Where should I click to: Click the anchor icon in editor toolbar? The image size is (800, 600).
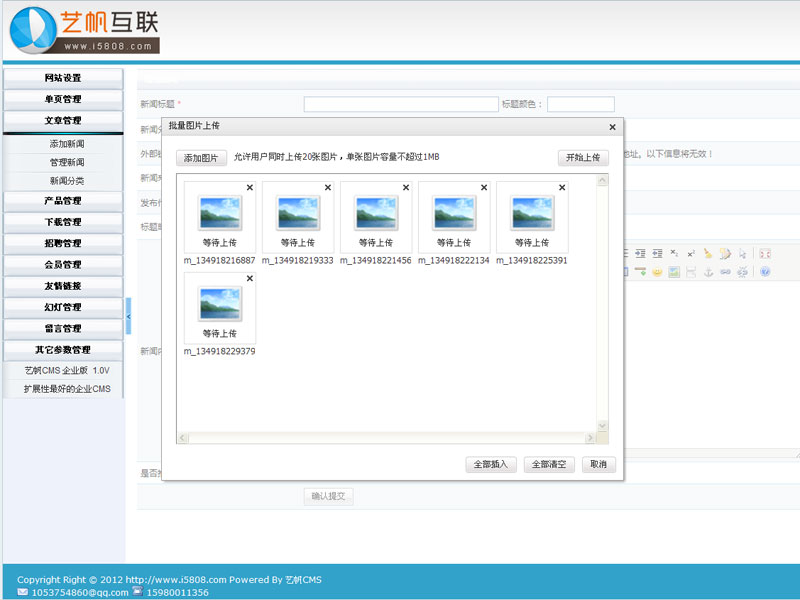(708, 272)
